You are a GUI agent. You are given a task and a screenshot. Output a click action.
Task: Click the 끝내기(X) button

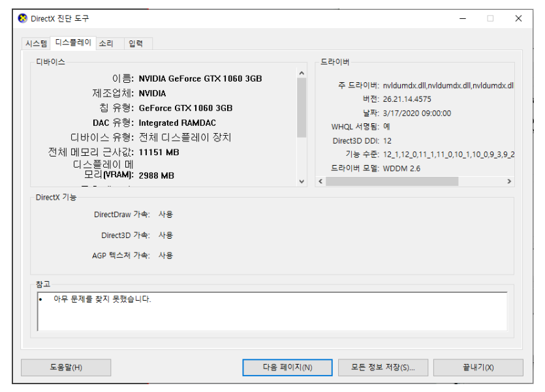click(x=478, y=367)
